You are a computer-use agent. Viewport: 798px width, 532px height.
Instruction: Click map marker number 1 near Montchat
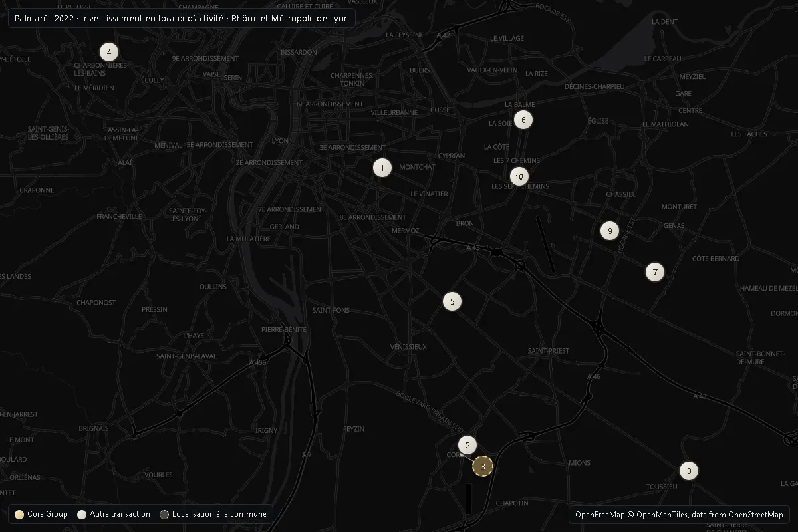point(382,168)
